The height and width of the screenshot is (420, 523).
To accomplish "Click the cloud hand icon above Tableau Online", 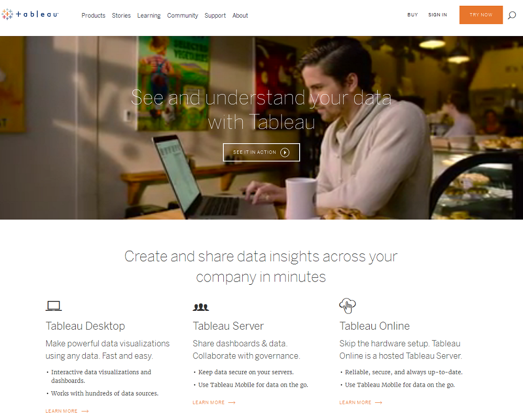I will [x=347, y=305].
